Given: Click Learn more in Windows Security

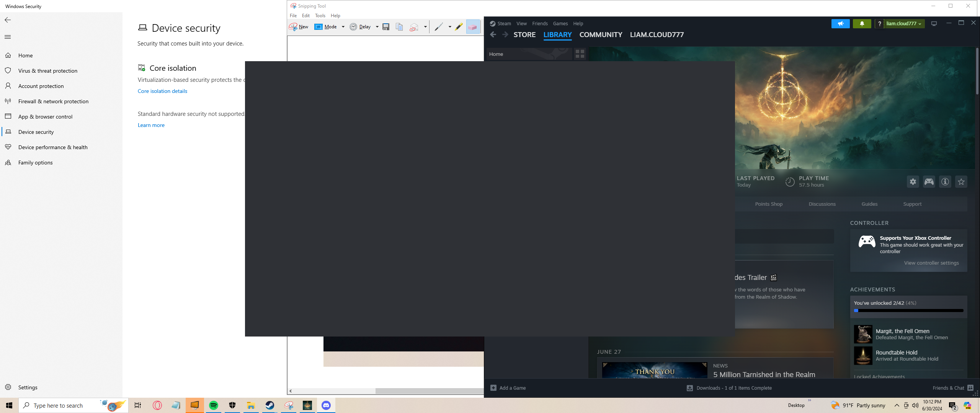Looking at the screenshot, I should click(151, 125).
